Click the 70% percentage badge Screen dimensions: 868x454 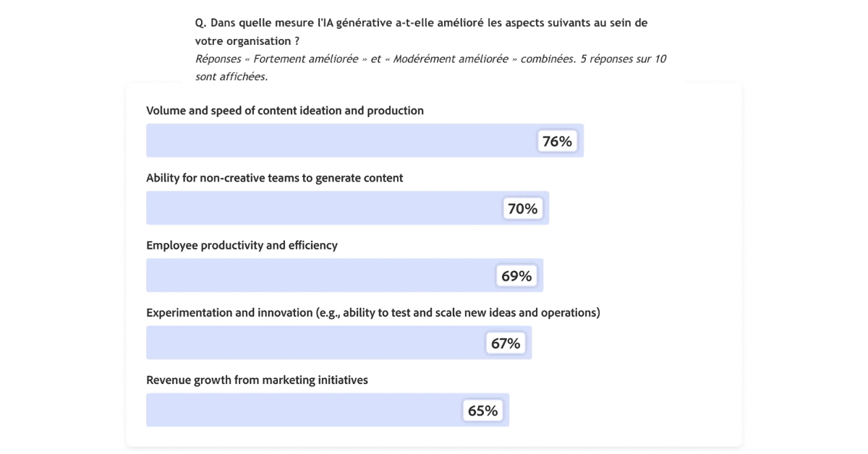522,208
